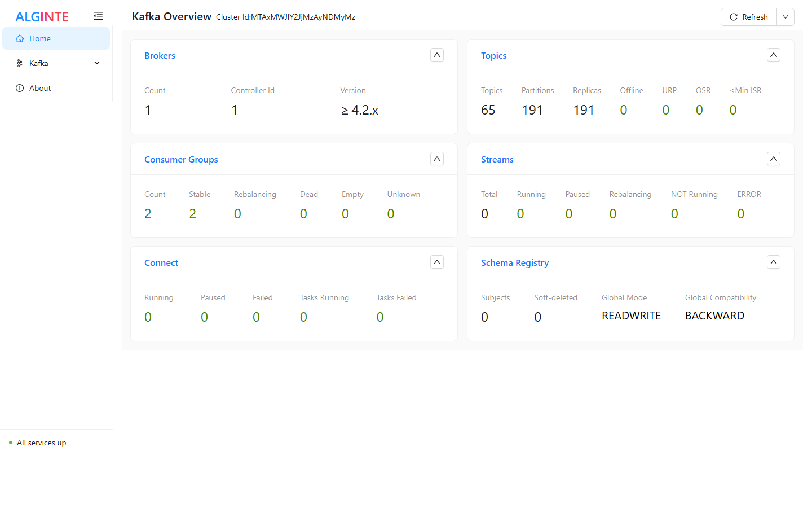This screenshot has width=812, height=508.
Task: Collapse the Topics card
Action: 774,55
